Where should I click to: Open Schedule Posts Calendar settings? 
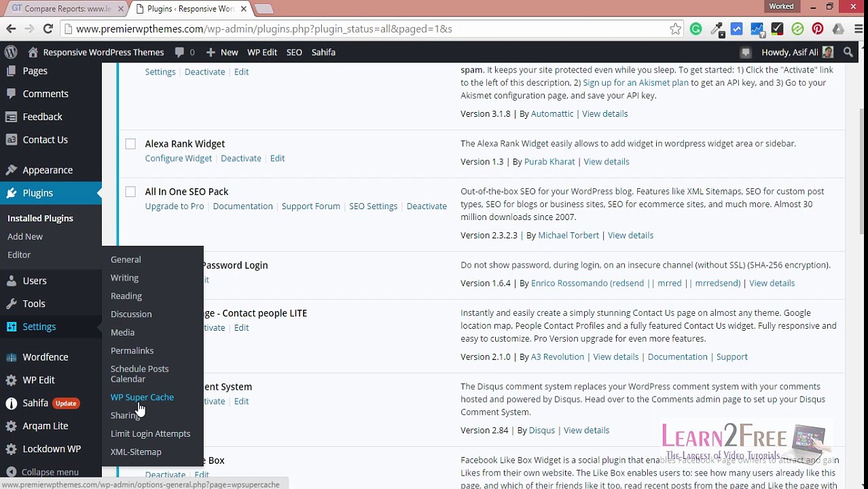click(139, 374)
